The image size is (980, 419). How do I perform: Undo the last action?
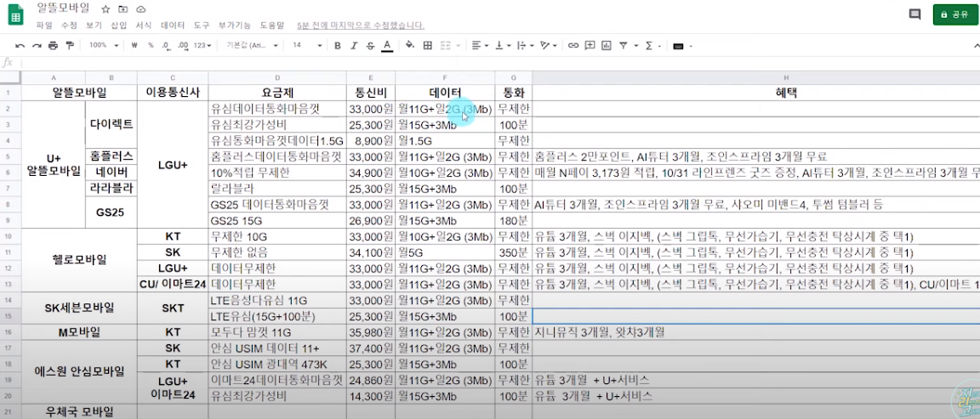pyautogui.click(x=20, y=46)
